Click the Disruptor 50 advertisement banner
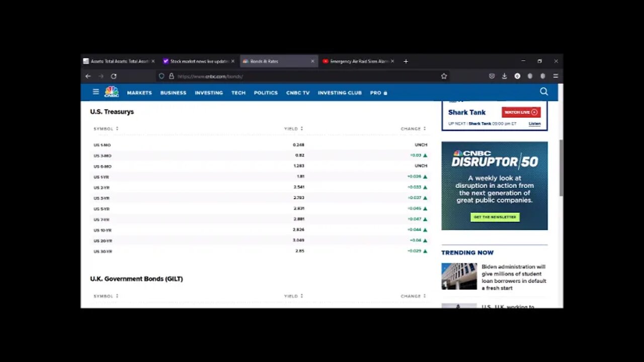Image resolution: width=644 pixels, height=362 pixels. point(495,186)
